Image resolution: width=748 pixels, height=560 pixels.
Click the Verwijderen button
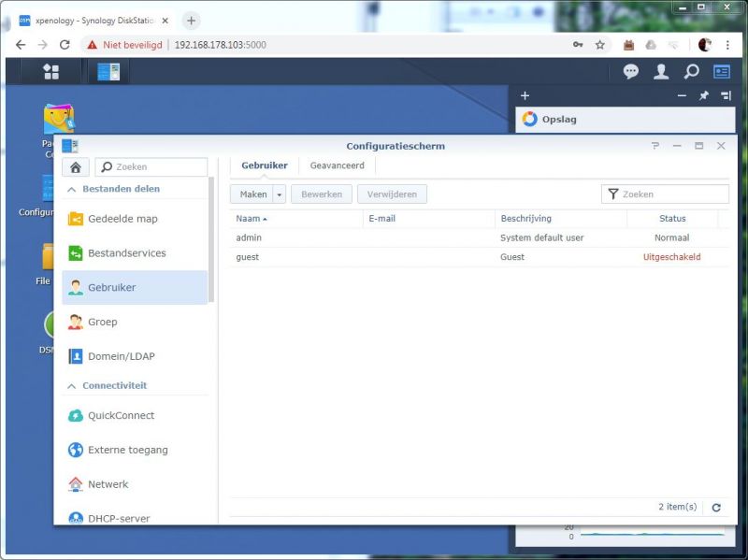(392, 194)
